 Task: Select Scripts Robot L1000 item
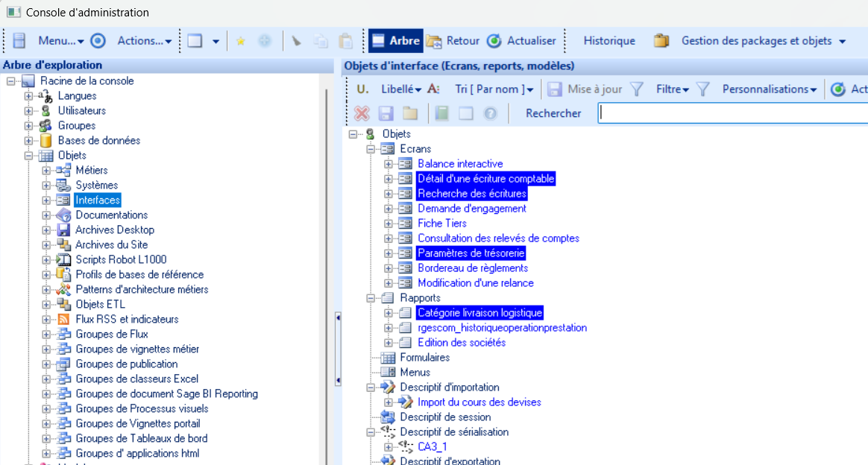pyautogui.click(x=121, y=260)
